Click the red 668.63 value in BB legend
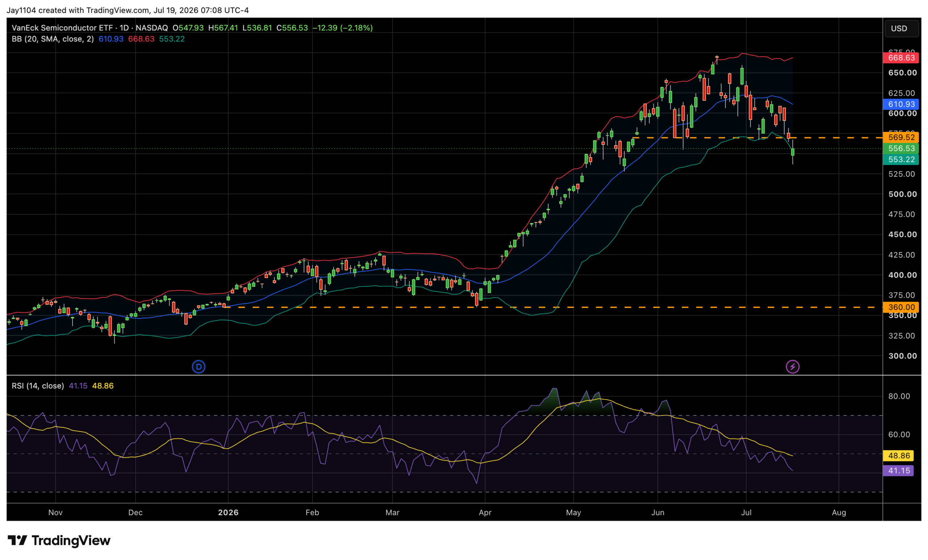Screen dimensions: 928x560 (x=141, y=39)
